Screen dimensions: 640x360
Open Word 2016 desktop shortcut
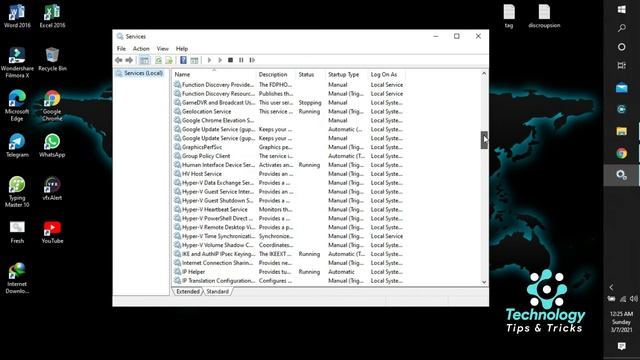(x=17, y=16)
